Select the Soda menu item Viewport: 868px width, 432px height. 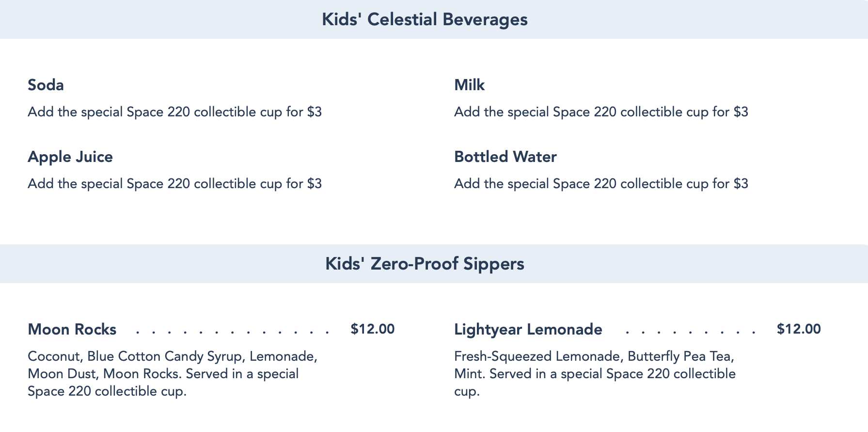pyautogui.click(x=46, y=85)
